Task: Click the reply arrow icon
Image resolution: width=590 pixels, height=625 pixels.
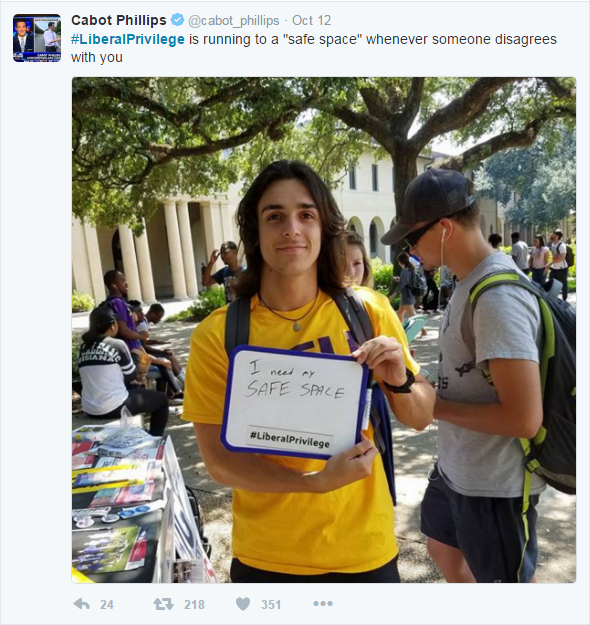Action: pyautogui.click(x=82, y=604)
